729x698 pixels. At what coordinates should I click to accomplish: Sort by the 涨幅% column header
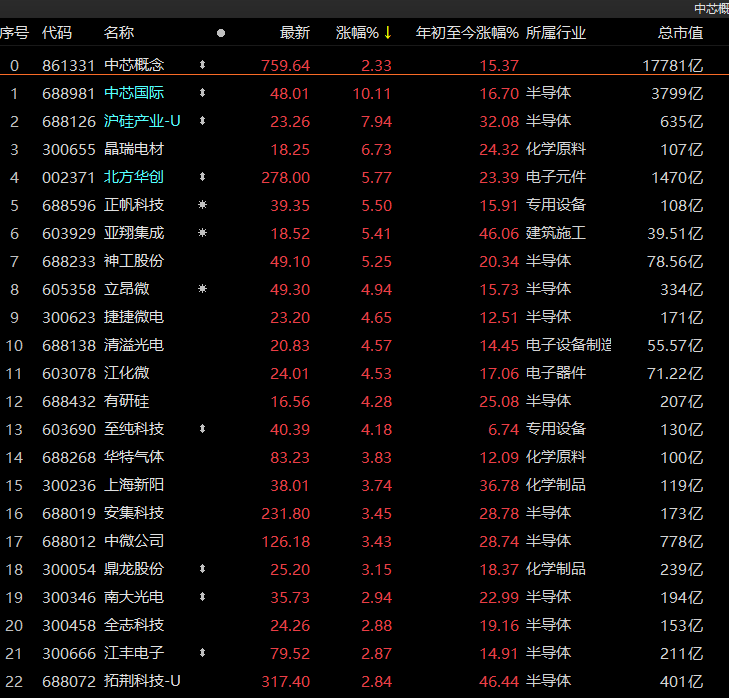(357, 33)
